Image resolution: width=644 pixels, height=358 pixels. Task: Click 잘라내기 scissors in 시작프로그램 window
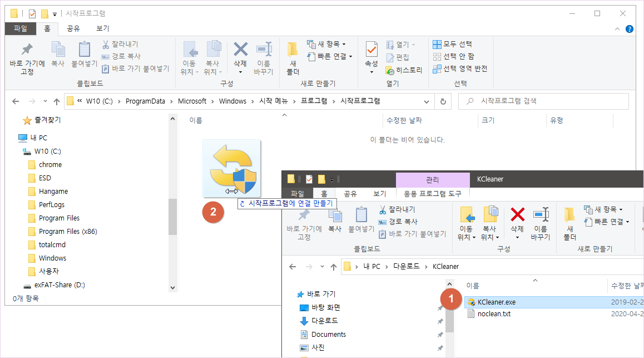point(120,44)
